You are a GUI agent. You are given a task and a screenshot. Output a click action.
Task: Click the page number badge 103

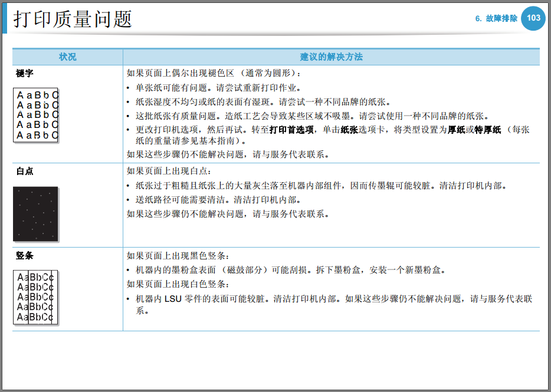coord(533,18)
